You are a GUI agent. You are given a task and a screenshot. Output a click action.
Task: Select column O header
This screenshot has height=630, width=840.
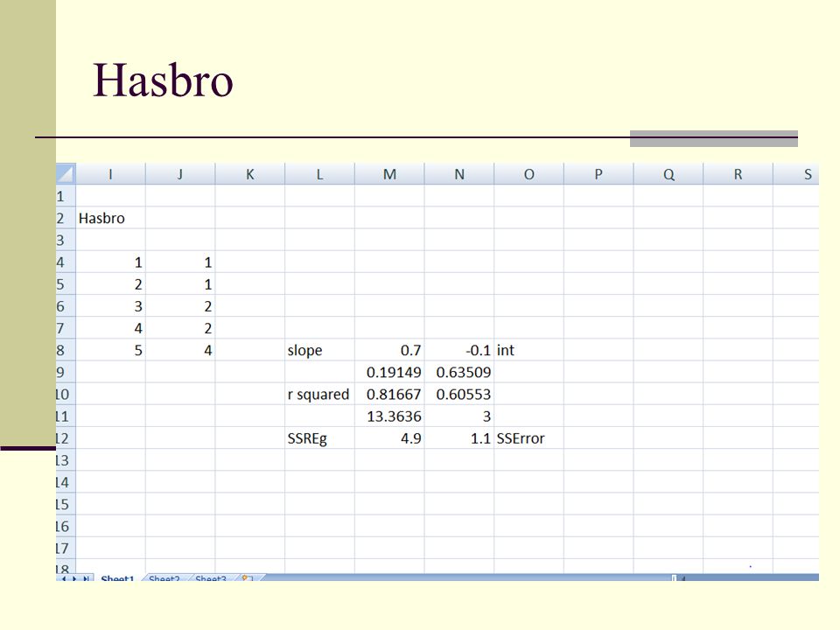pyautogui.click(x=528, y=174)
